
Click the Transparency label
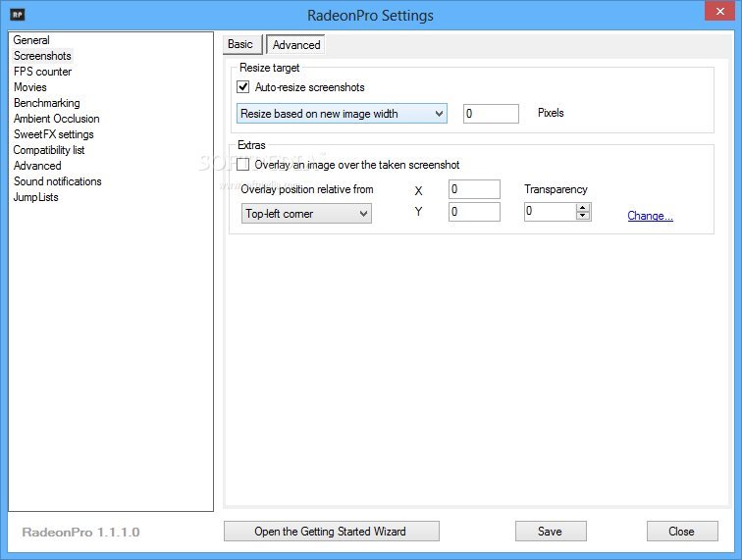point(556,189)
